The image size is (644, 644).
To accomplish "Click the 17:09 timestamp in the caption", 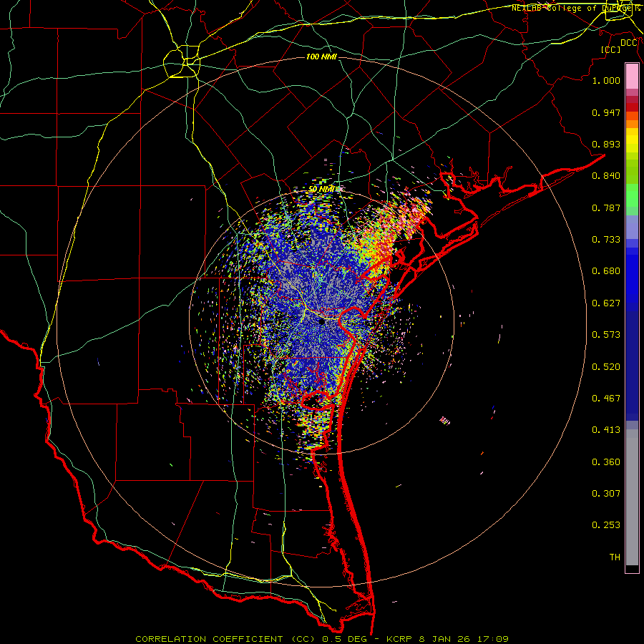I will (x=493, y=639).
